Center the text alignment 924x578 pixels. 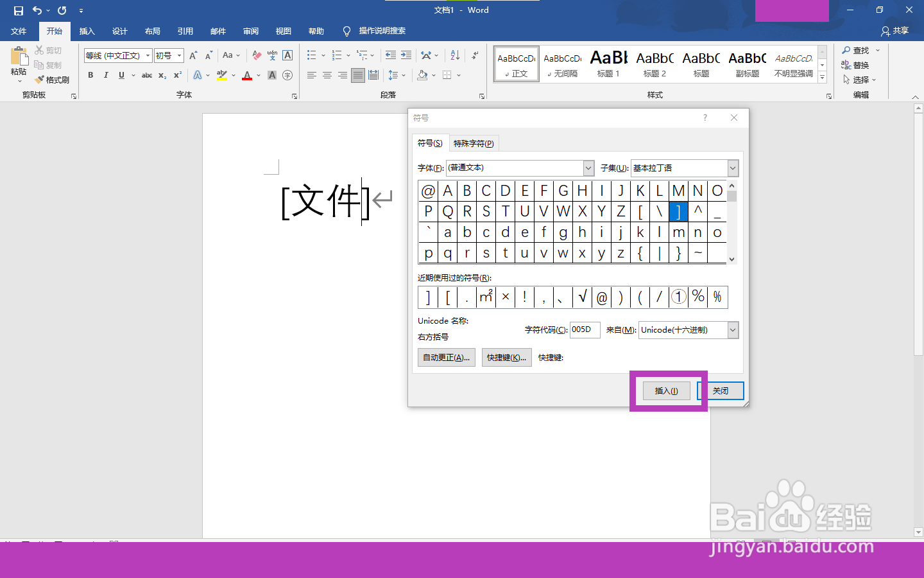[327, 75]
